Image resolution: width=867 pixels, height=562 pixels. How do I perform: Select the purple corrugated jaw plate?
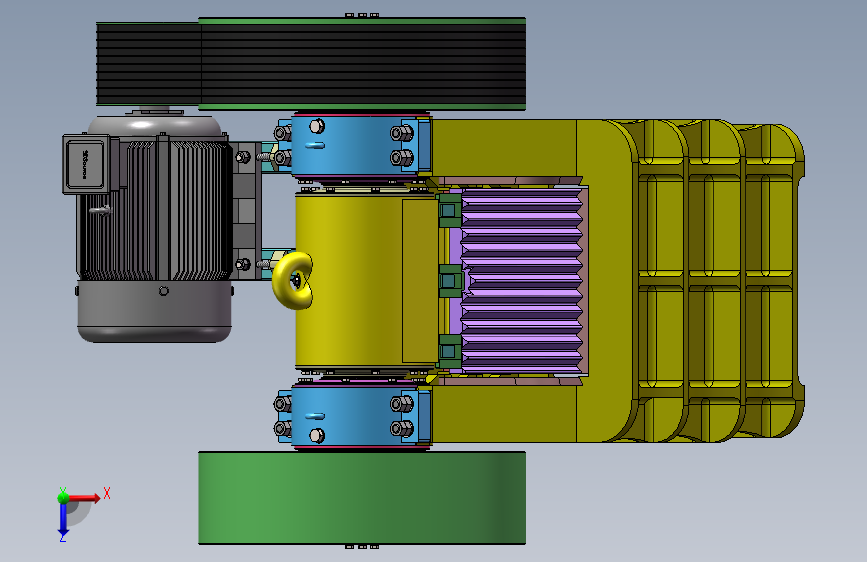[x=520, y=280]
